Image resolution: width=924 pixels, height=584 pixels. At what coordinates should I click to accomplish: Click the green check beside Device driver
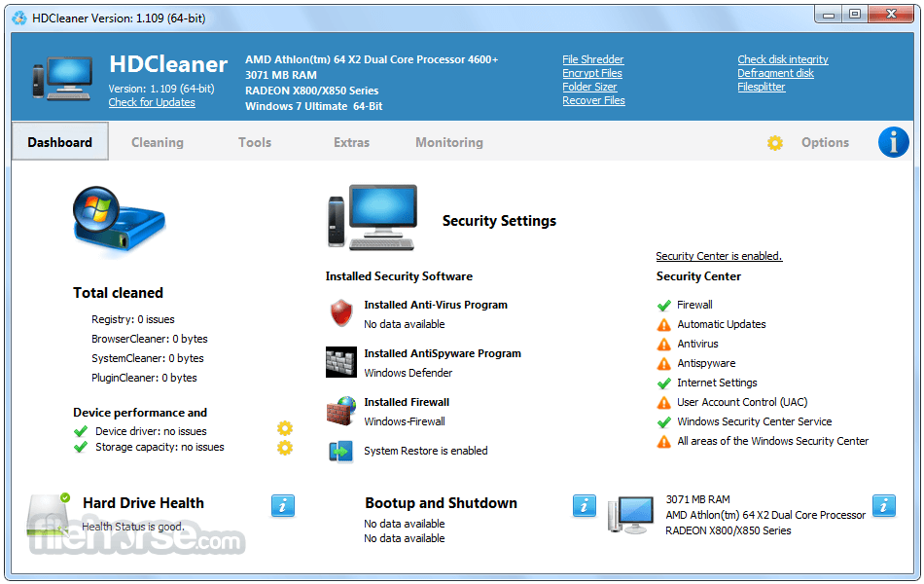(x=81, y=431)
